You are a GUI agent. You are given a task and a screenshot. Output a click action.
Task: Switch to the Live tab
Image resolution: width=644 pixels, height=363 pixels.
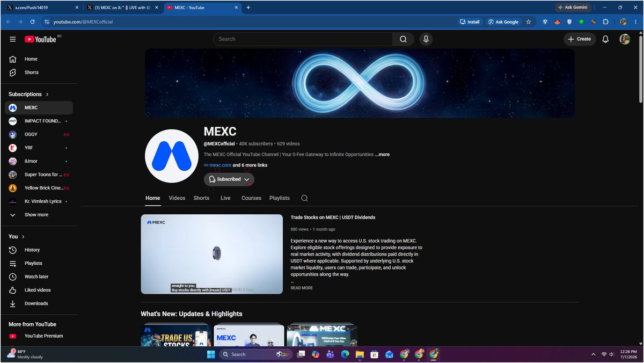pos(225,198)
